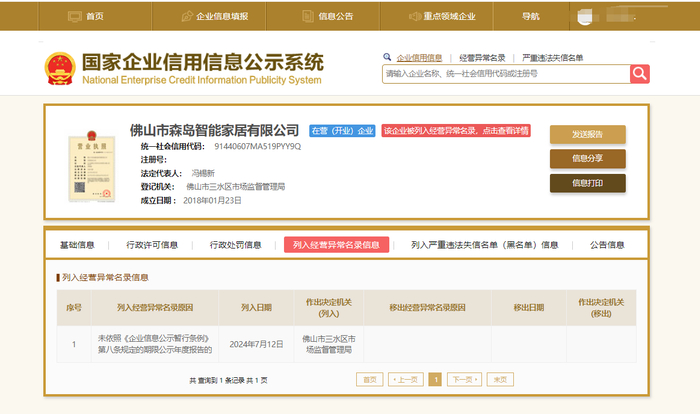Click page number 1 in pagination

click(435, 380)
